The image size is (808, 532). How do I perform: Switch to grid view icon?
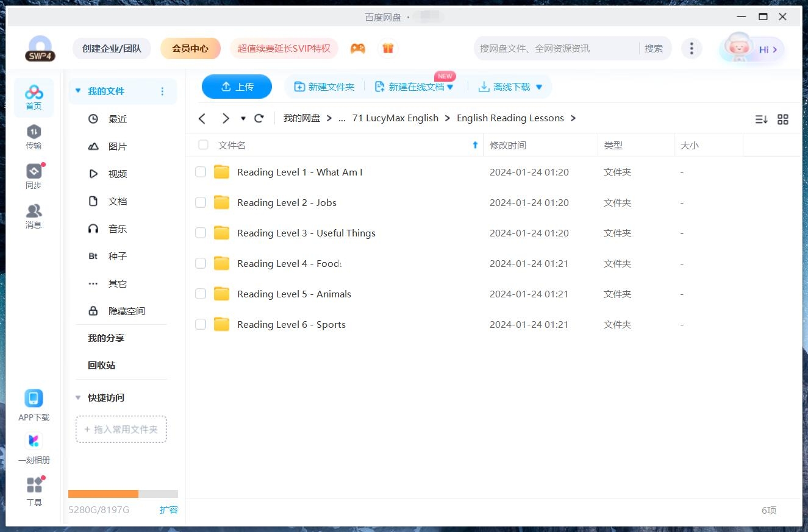[x=783, y=119]
